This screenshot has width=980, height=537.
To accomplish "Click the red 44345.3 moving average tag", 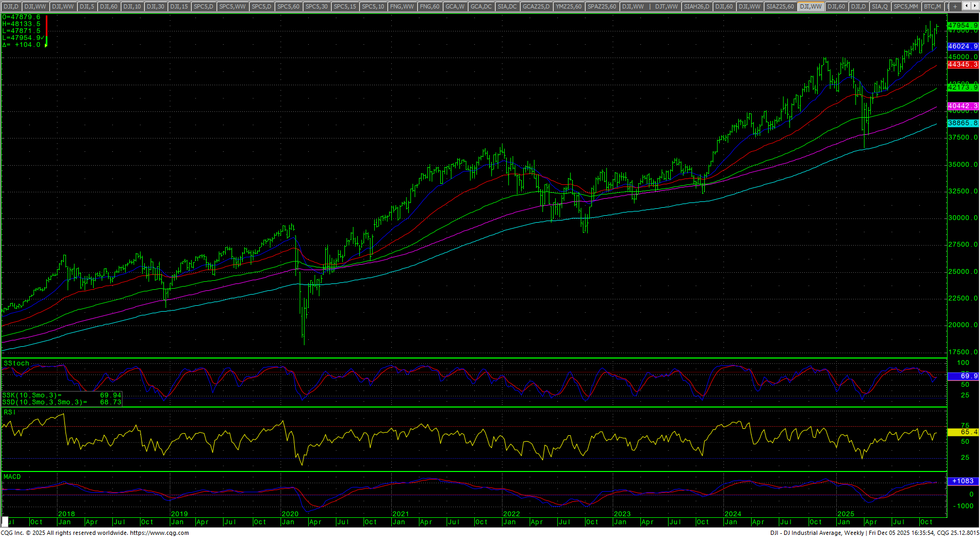I will point(962,64).
